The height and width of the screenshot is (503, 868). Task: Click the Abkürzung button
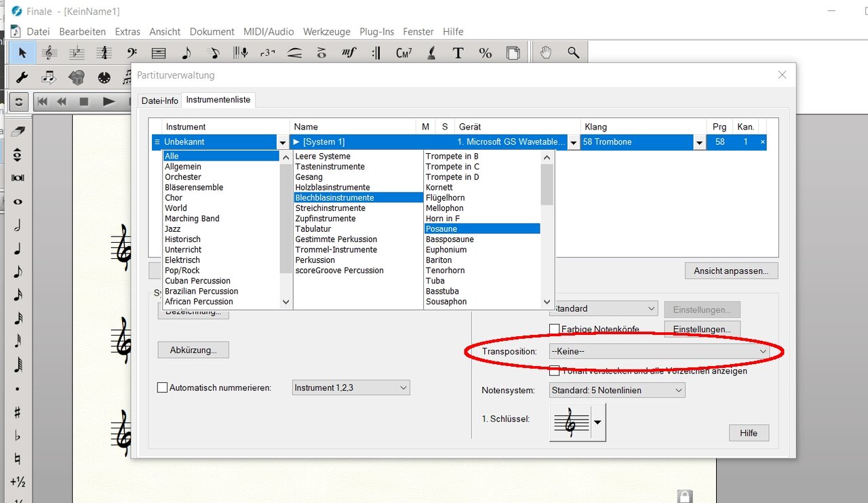click(x=193, y=350)
